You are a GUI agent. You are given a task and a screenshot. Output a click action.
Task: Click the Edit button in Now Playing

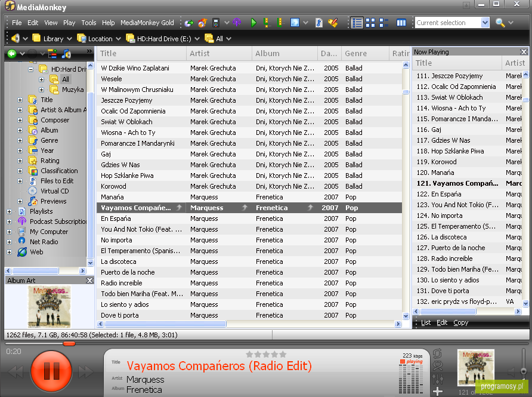tap(442, 322)
